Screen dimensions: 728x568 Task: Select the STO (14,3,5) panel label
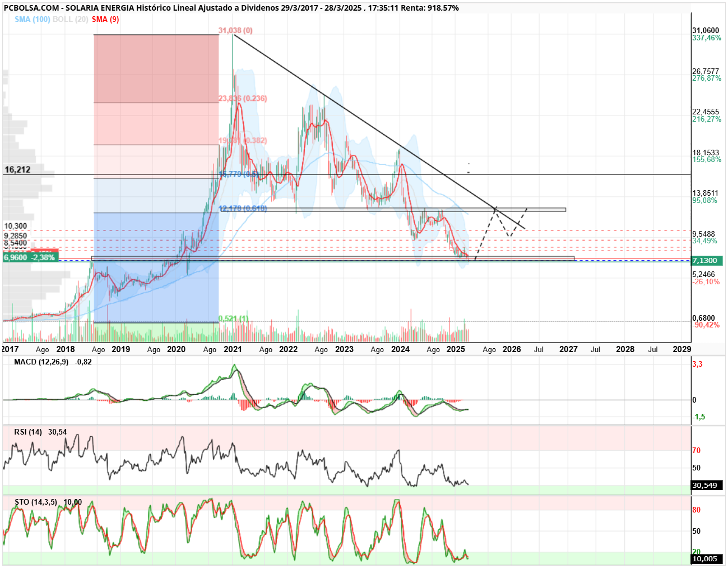(x=36, y=502)
